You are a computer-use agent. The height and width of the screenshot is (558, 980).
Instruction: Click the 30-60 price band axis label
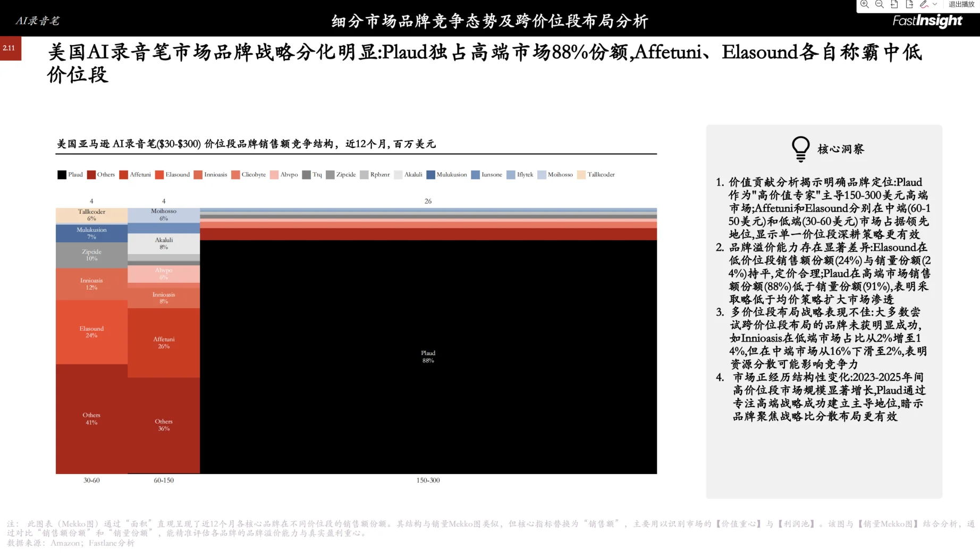point(91,480)
